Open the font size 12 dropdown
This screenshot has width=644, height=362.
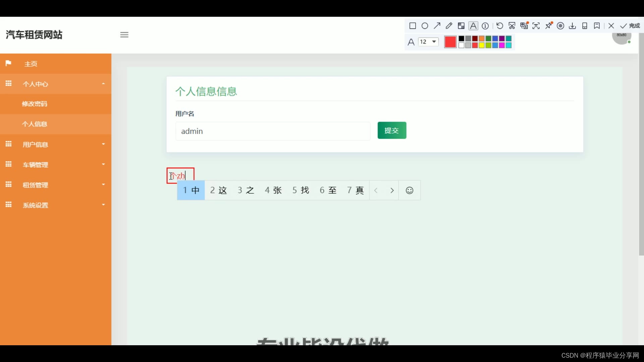click(x=428, y=42)
